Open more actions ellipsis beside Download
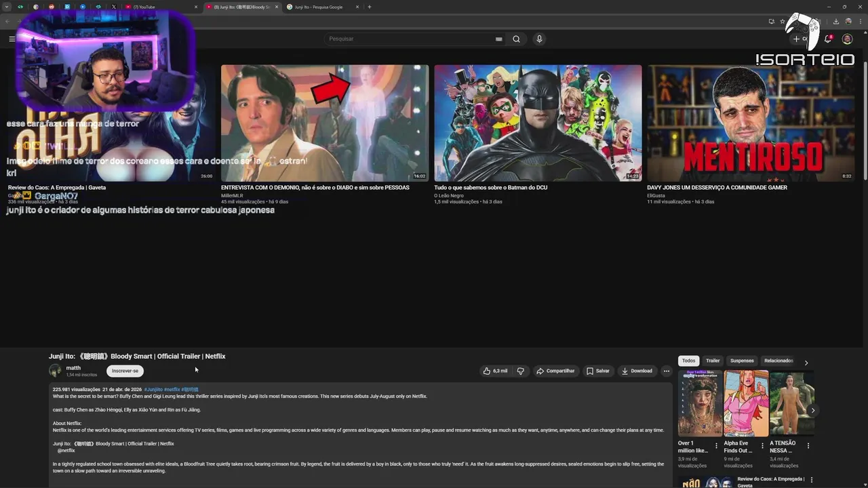 (667, 371)
